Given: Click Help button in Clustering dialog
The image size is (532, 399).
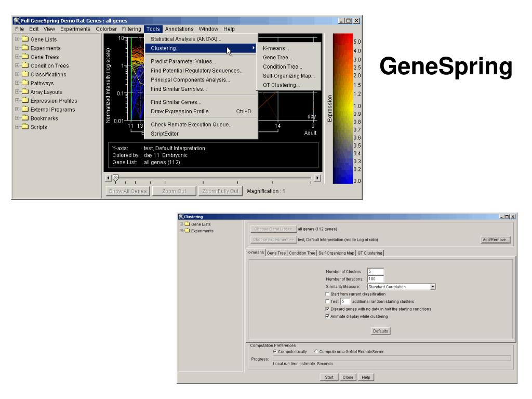Looking at the screenshot, I should click(366, 377).
